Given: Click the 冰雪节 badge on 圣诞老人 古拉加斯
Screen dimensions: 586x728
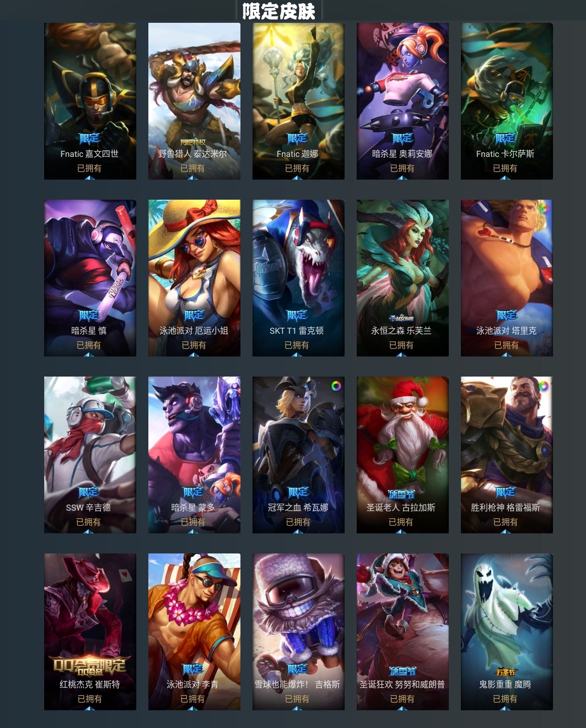Looking at the screenshot, I should [x=401, y=494].
